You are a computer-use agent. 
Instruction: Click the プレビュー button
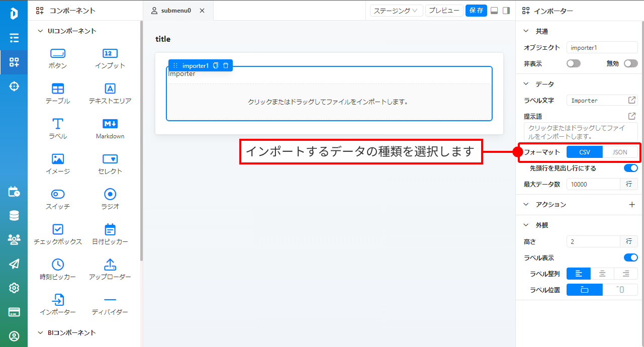click(x=444, y=11)
